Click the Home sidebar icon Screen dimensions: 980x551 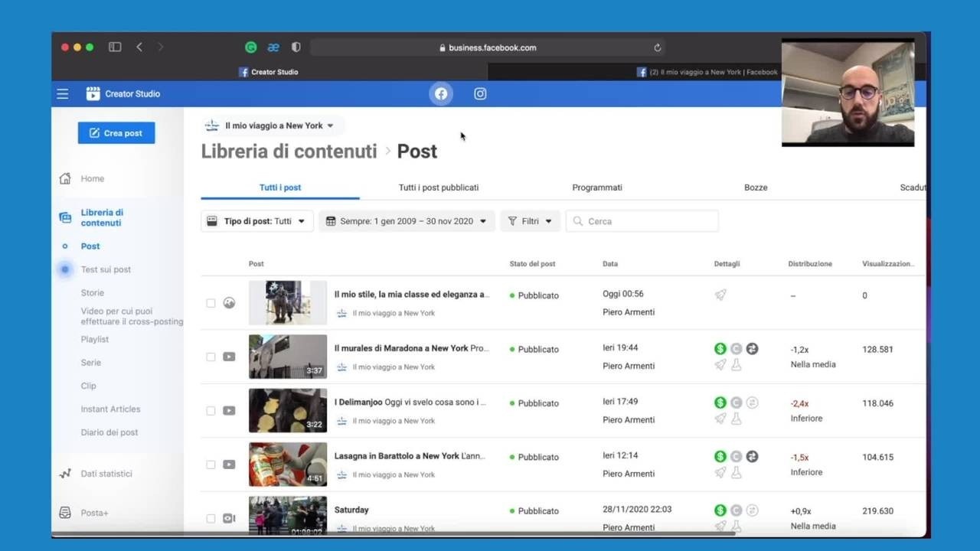pyautogui.click(x=65, y=179)
